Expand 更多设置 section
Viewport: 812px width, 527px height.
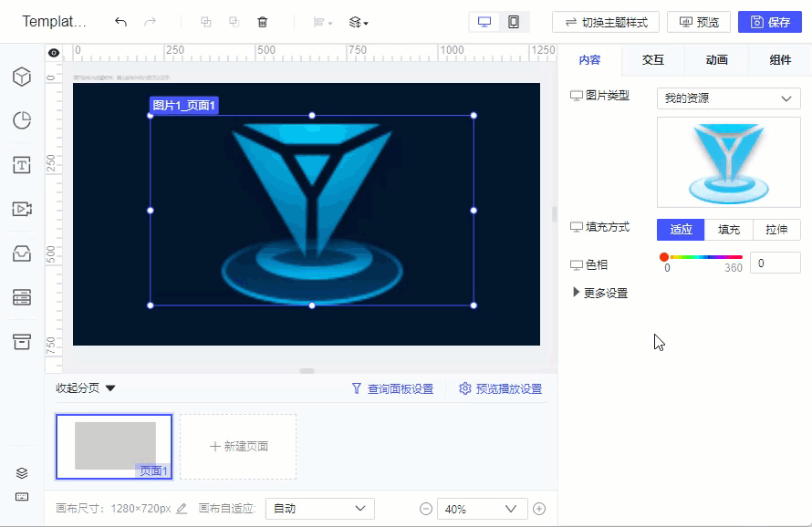(600, 293)
